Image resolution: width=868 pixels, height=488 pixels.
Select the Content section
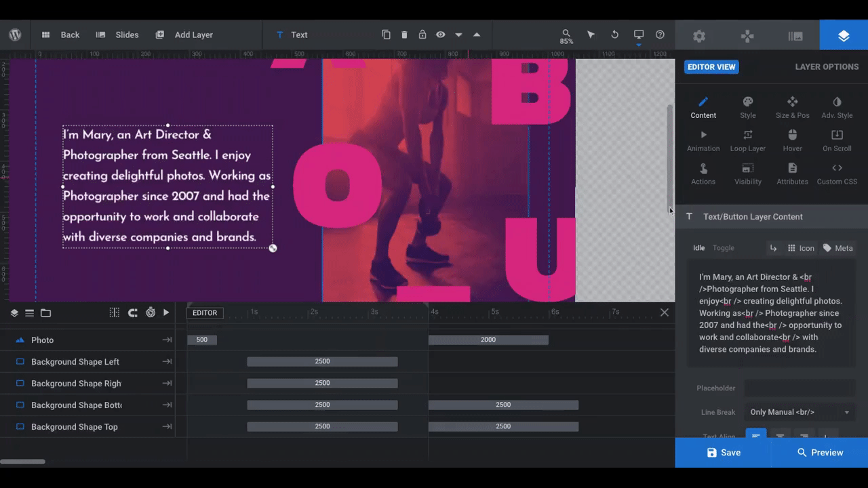(x=703, y=108)
